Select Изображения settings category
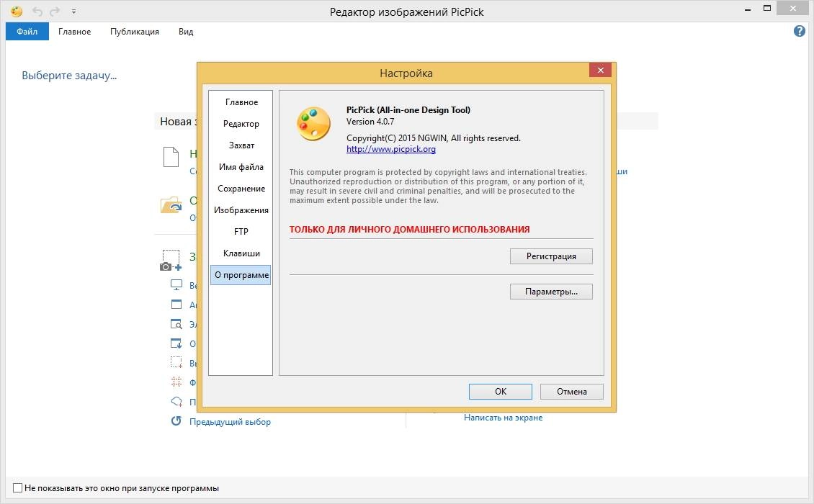814x504 pixels. (x=241, y=210)
